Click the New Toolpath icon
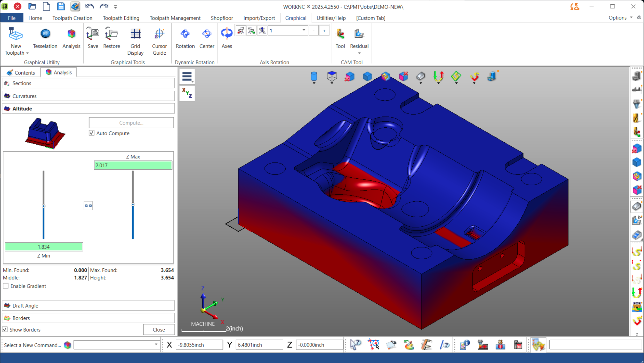The height and width of the screenshot is (363, 644). coord(16,34)
